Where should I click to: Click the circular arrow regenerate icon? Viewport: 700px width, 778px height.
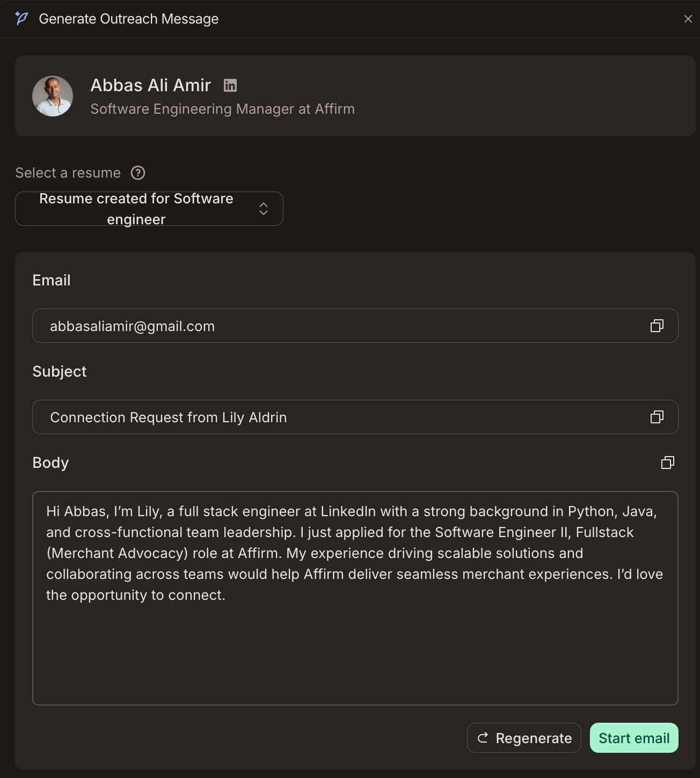[482, 738]
